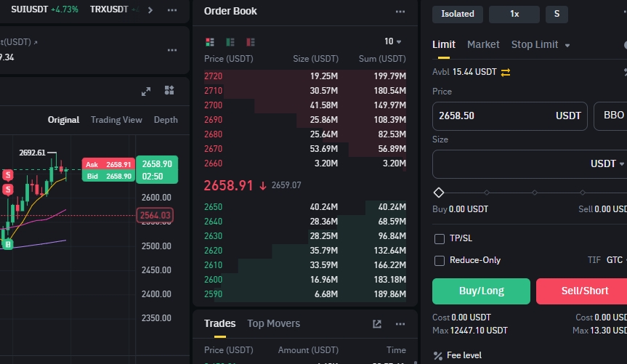The image size is (627, 364).
Task: Select the TRXUSDT ticker
Action: click(x=114, y=9)
